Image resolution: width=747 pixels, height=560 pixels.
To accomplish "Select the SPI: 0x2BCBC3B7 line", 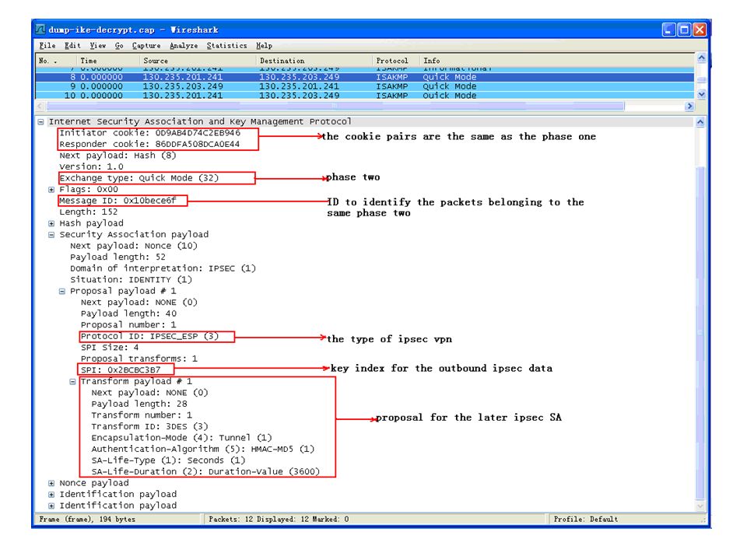I will (x=121, y=370).
